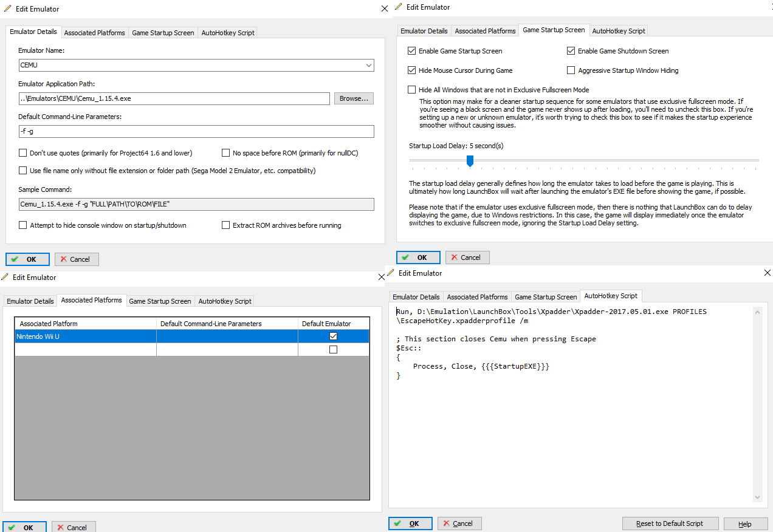773x532 pixels.
Task: Click the Startup Load Delay slider thumb
Action: click(470, 161)
